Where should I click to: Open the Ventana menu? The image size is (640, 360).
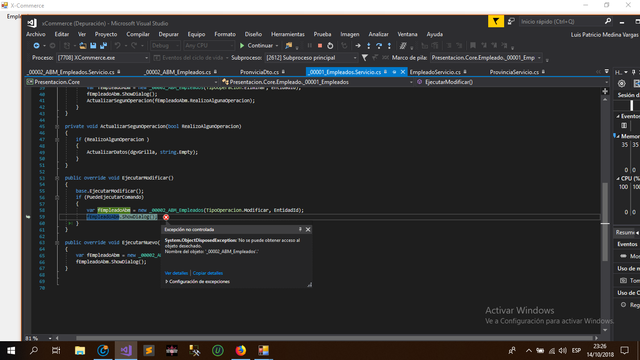pos(407,34)
